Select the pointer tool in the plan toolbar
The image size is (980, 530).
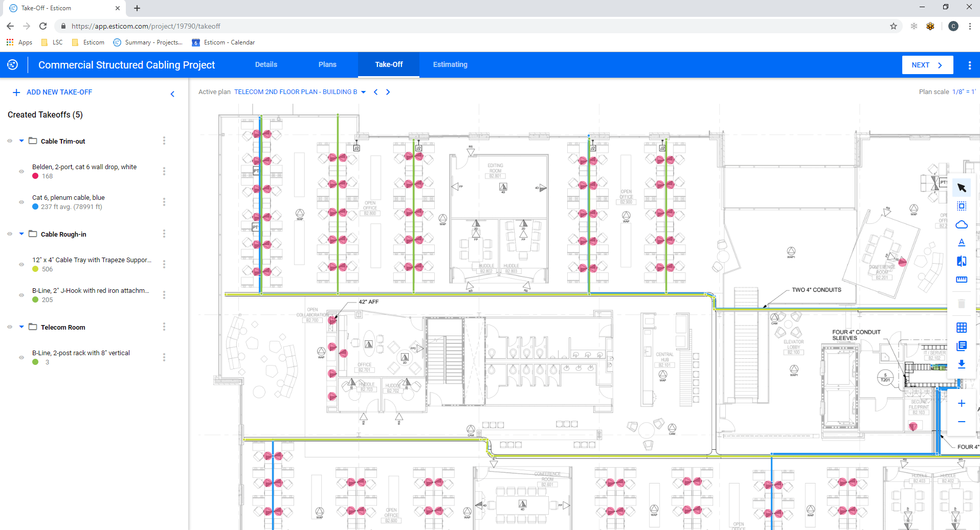coord(962,188)
